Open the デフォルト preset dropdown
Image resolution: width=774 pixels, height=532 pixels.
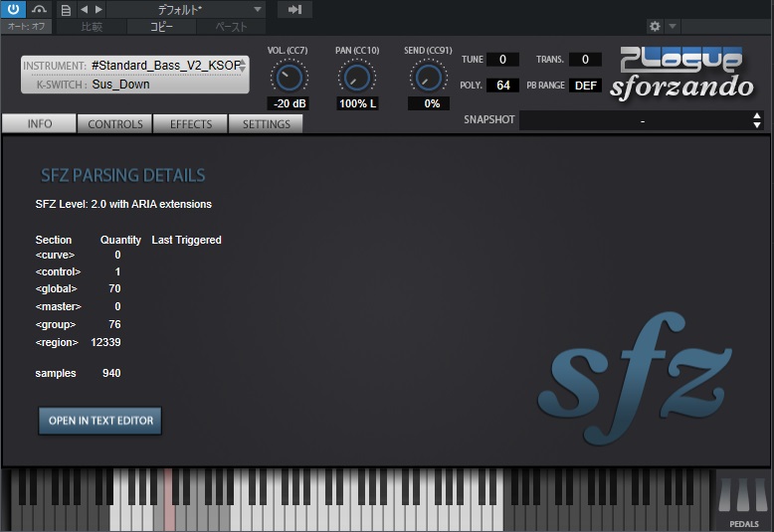(x=186, y=10)
